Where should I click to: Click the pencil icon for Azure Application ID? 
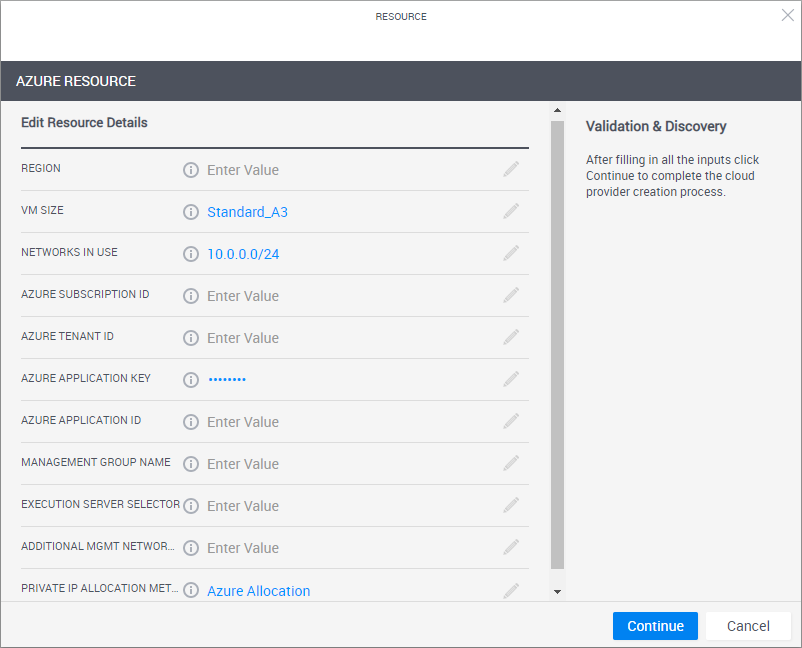[511, 422]
